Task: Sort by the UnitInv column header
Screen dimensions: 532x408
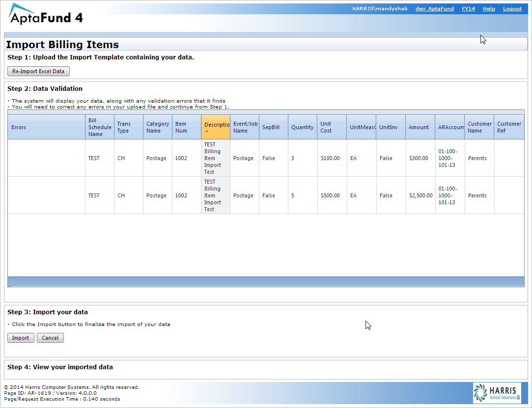Action: pos(391,127)
